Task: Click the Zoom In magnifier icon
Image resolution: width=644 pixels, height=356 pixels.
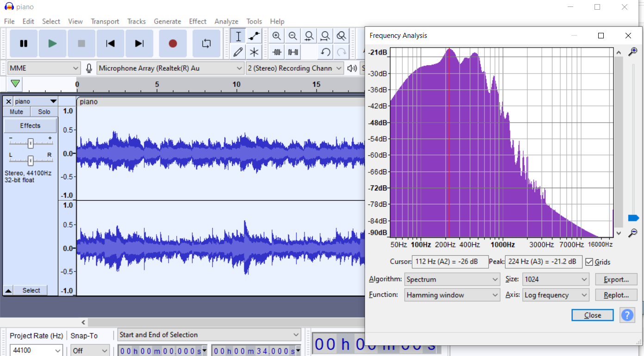Action: pyautogui.click(x=277, y=36)
